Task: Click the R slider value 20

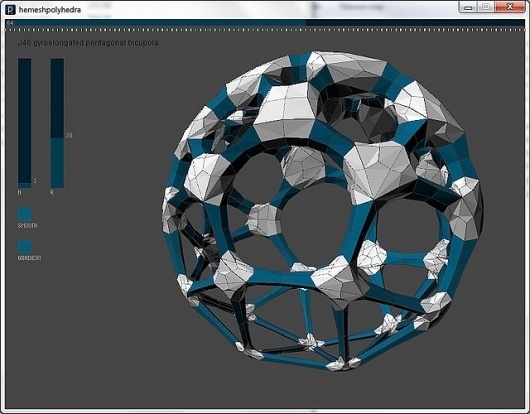Action: click(x=69, y=136)
